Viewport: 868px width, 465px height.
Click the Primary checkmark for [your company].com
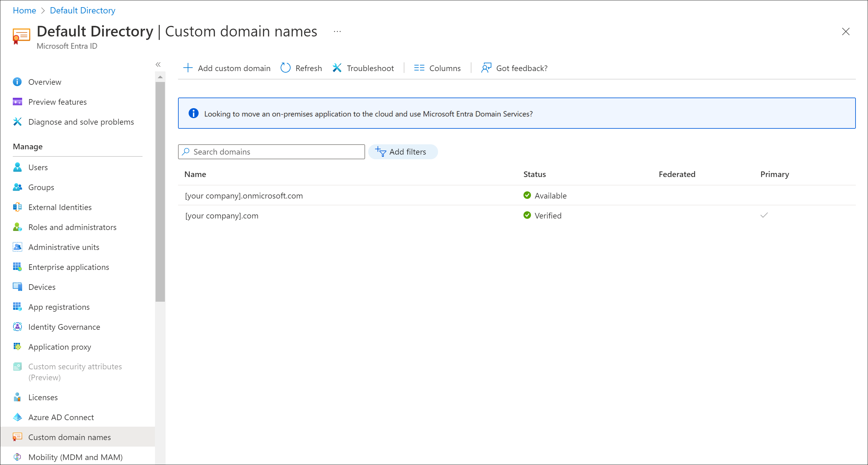764,215
